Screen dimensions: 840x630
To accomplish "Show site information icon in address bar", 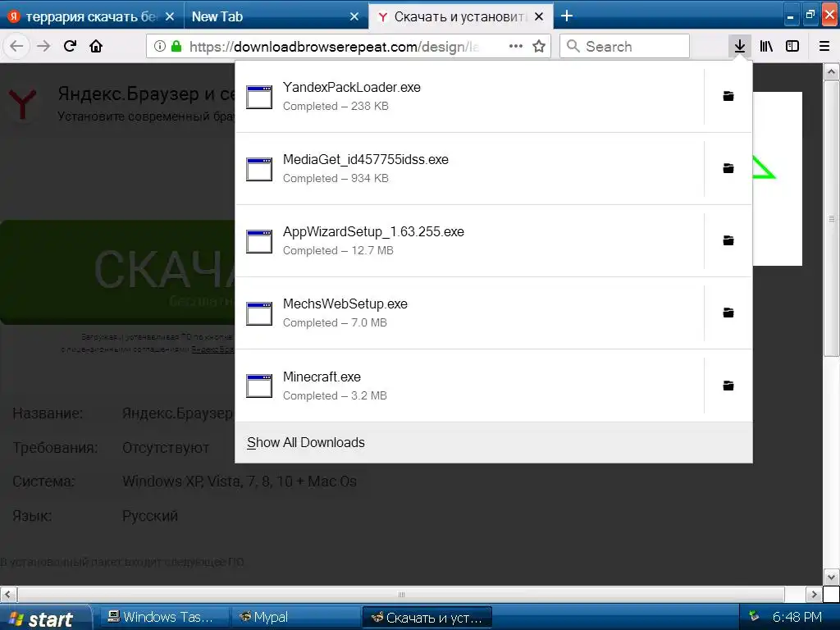I will (159, 46).
